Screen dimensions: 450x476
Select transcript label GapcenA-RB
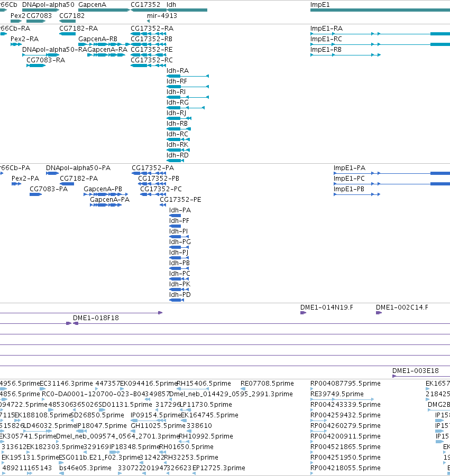point(98,39)
